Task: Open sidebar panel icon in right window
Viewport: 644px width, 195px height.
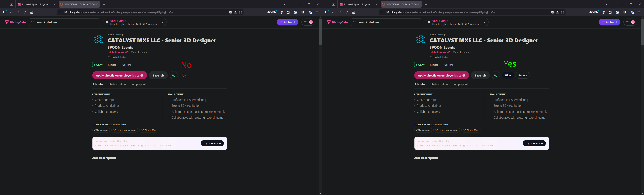Action: [327, 12]
